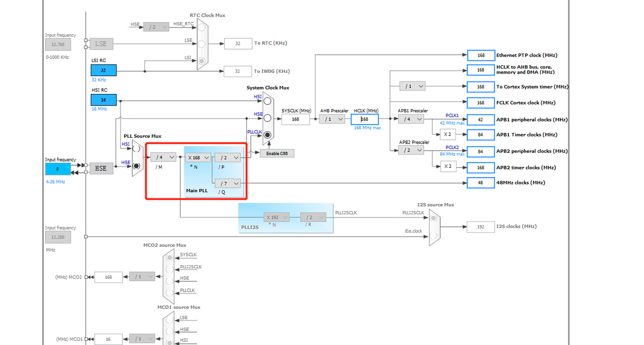
Task: Expand the /Q divider dropdown
Action: (227, 184)
